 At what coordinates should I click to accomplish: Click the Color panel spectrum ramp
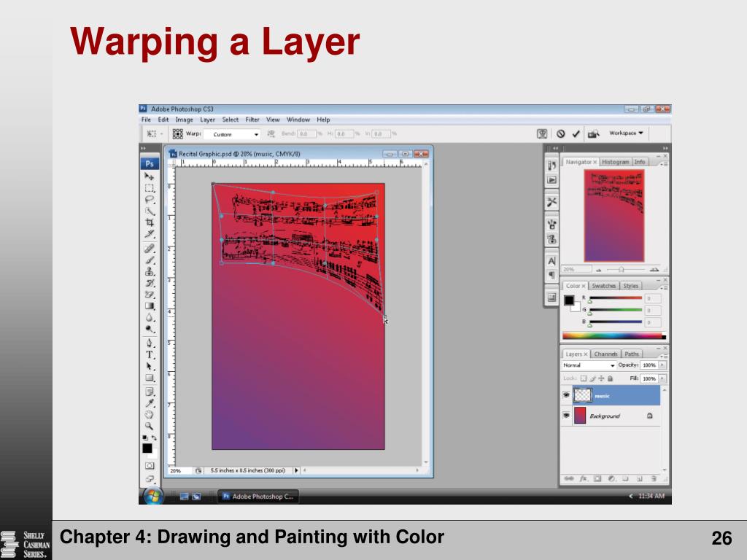[x=614, y=336]
